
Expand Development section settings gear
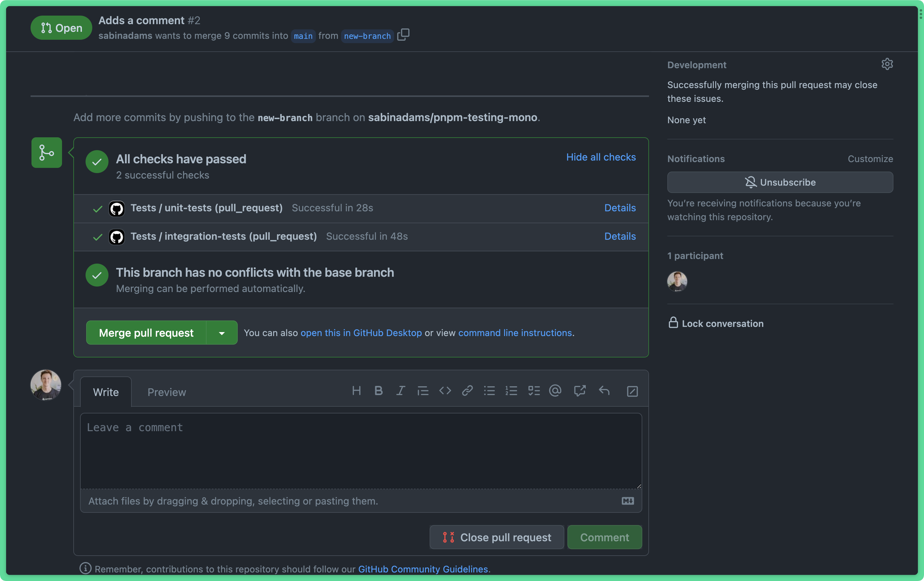click(x=886, y=64)
